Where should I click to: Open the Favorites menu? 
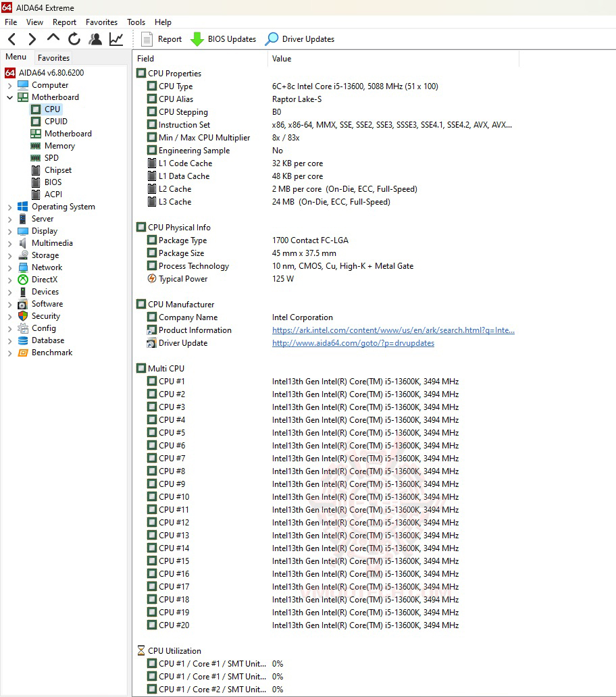[x=102, y=22]
